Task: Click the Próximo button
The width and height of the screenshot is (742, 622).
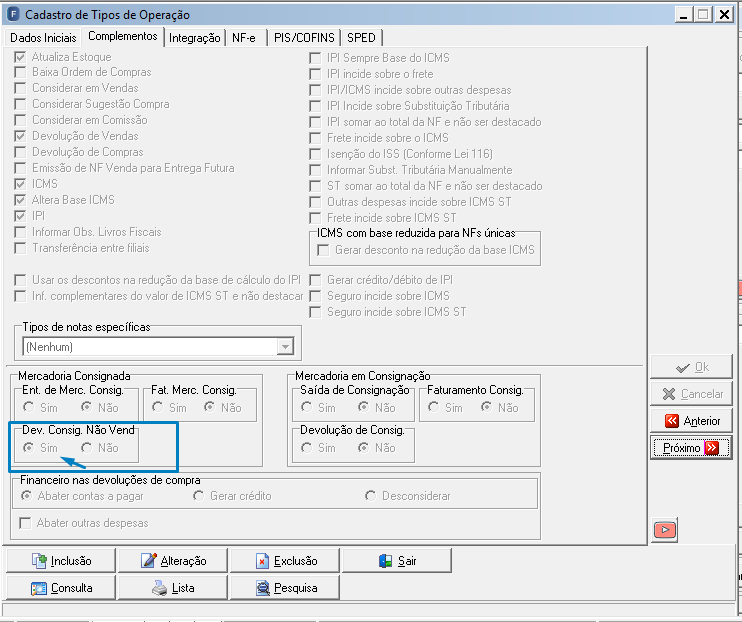Action: 691,448
